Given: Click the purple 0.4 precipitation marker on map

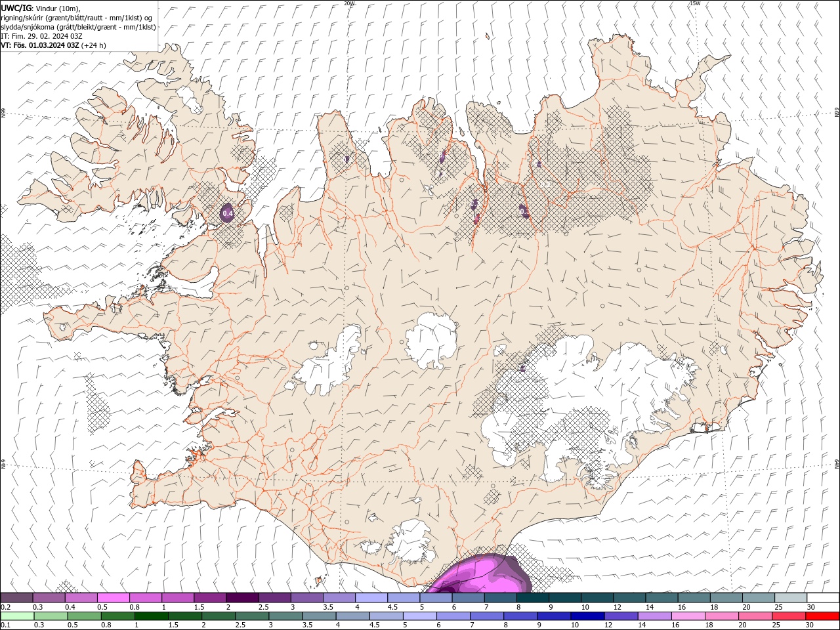Looking at the screenshot, I should click(228, 213).
